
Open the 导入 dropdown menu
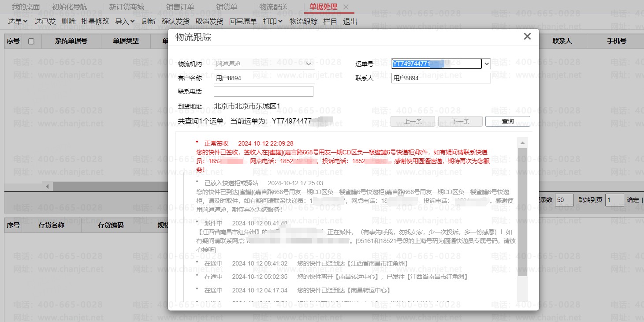click(125, 21)
